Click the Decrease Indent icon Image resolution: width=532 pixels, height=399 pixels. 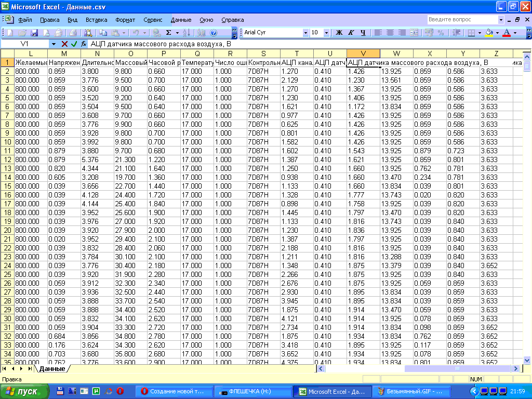456,33
